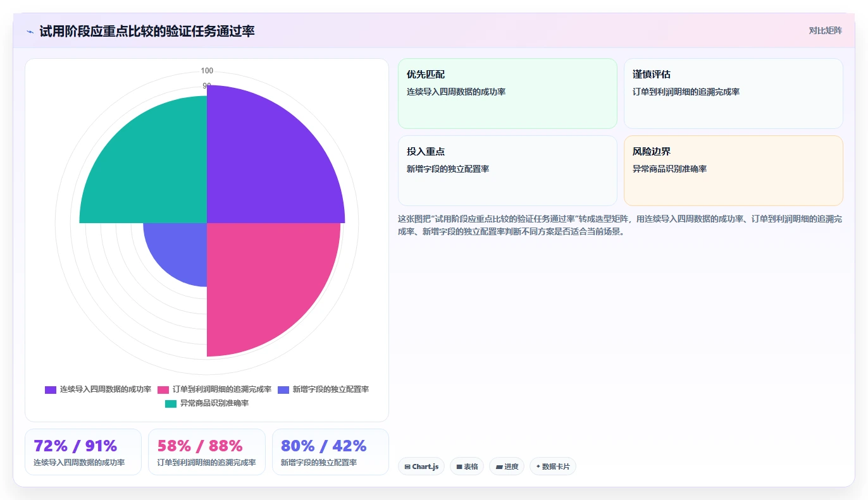
Task: Select the 谨慎评估 card
Action: click(x=733, y=94)
